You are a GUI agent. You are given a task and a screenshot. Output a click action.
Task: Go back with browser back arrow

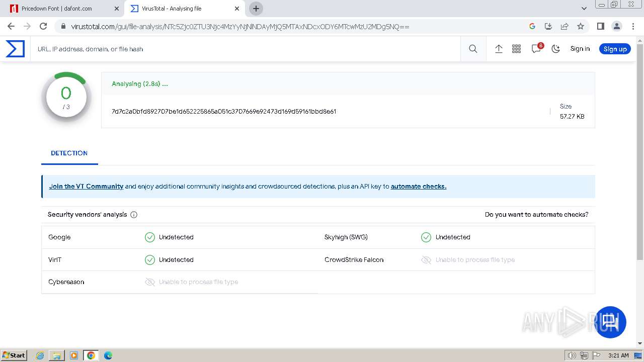(11, 26)
